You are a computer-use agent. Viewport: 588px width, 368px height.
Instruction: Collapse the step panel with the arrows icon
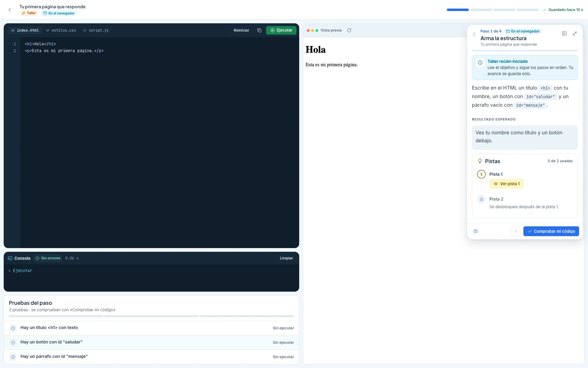pyautogui.click(x=575, y=33)
